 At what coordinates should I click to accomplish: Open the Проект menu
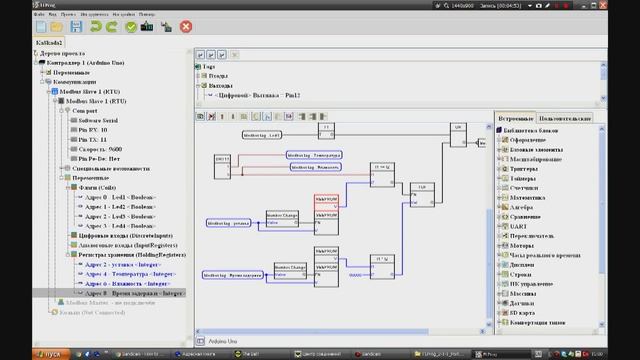tap(68, 14)
